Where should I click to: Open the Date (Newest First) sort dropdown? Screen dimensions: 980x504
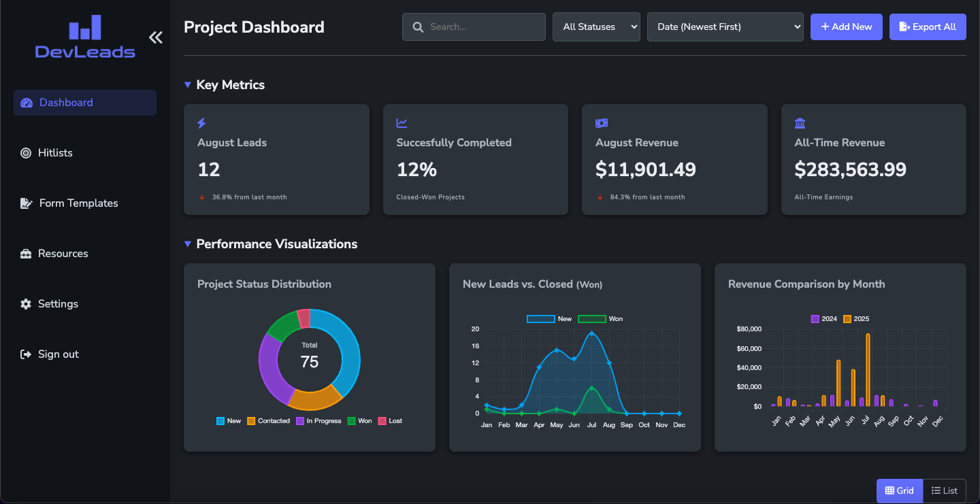click(725, 27)
